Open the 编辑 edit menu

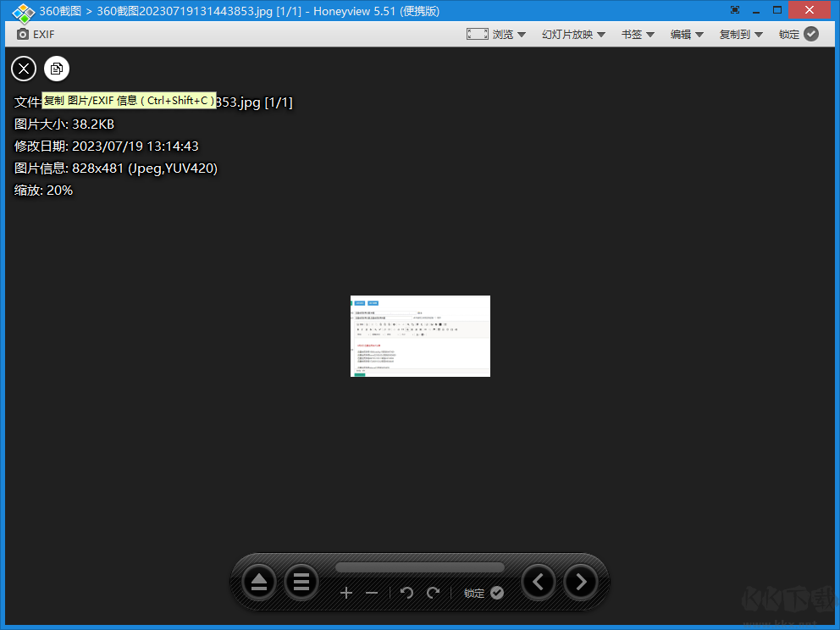click(687, 34)
